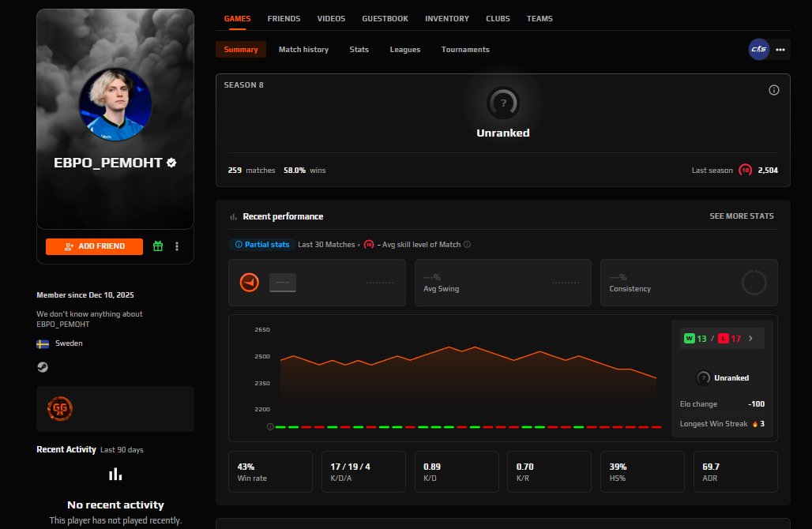812x529 pixels.
Task: Click the See More Stats link
Action: tap(742, 216)
